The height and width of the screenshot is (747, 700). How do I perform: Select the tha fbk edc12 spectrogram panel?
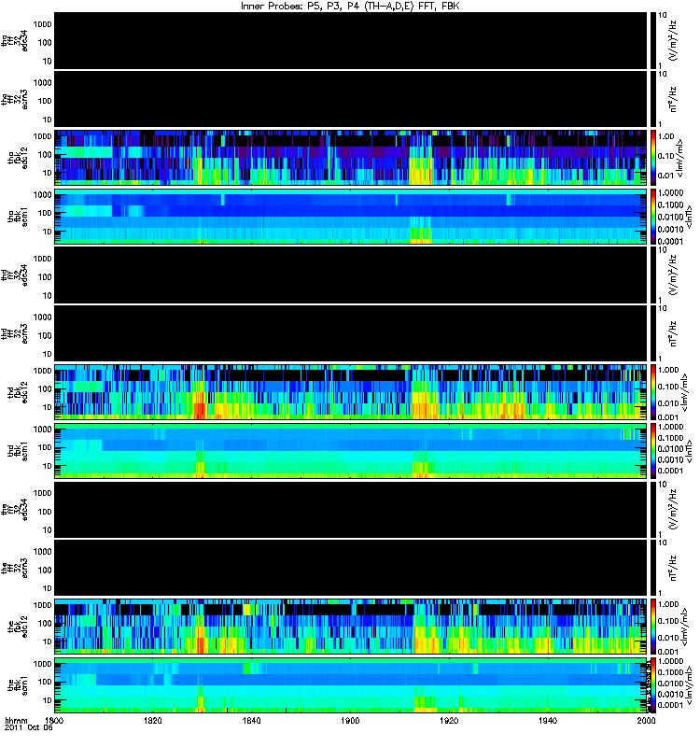click(351, 158)
